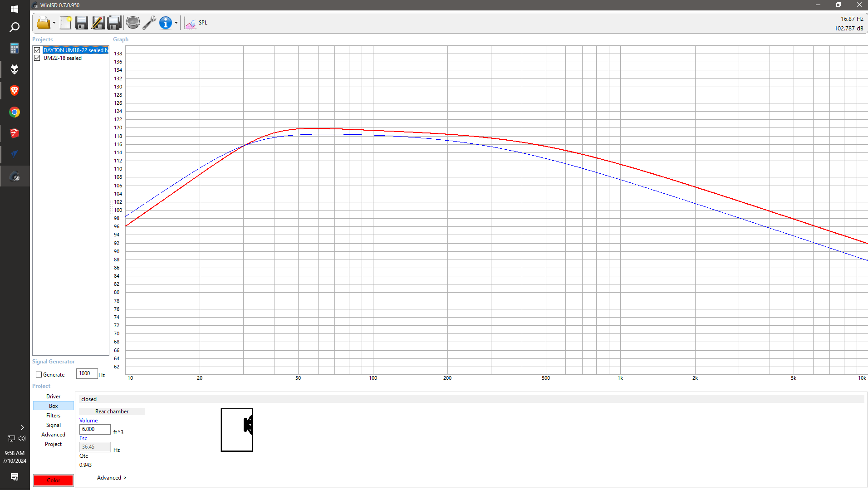Open a project with the folder icon
This screenshot has width=868, height=490.
click(x=43, y=23)
